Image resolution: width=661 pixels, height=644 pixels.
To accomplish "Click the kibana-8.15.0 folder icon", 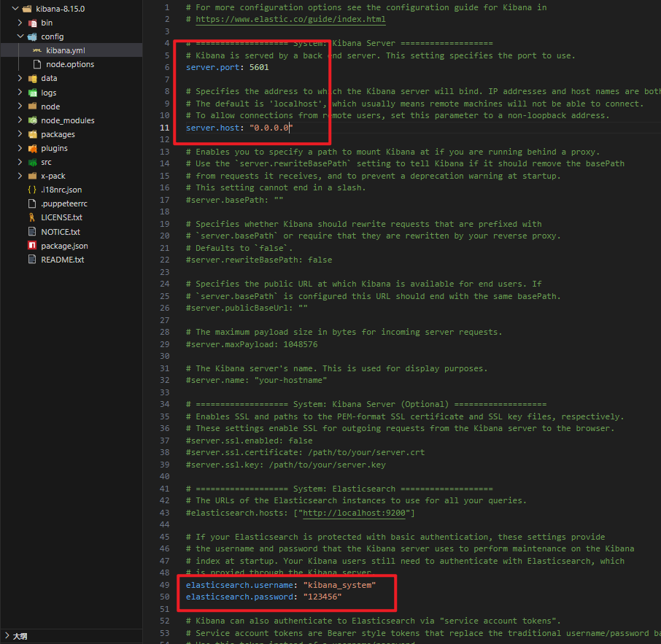I will click(28, 9).
